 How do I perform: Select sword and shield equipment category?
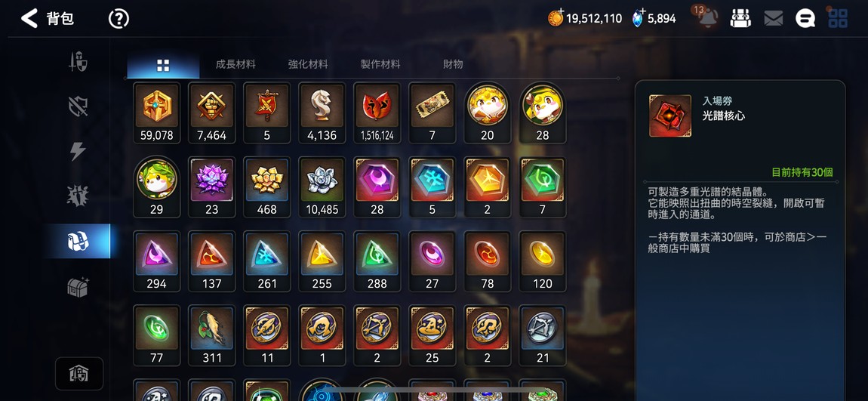(78, 61)
